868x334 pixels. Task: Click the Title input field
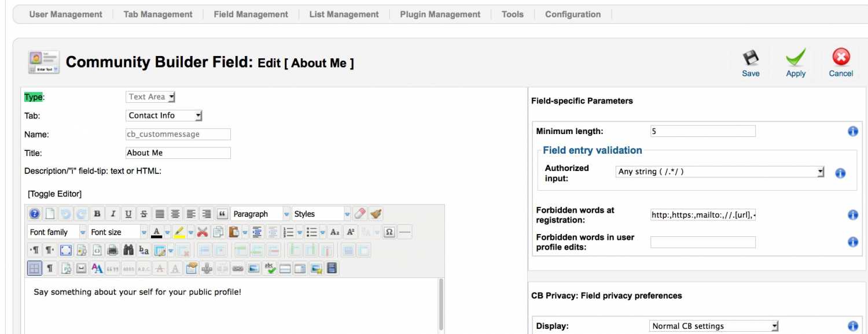click(x=178, y=153)
